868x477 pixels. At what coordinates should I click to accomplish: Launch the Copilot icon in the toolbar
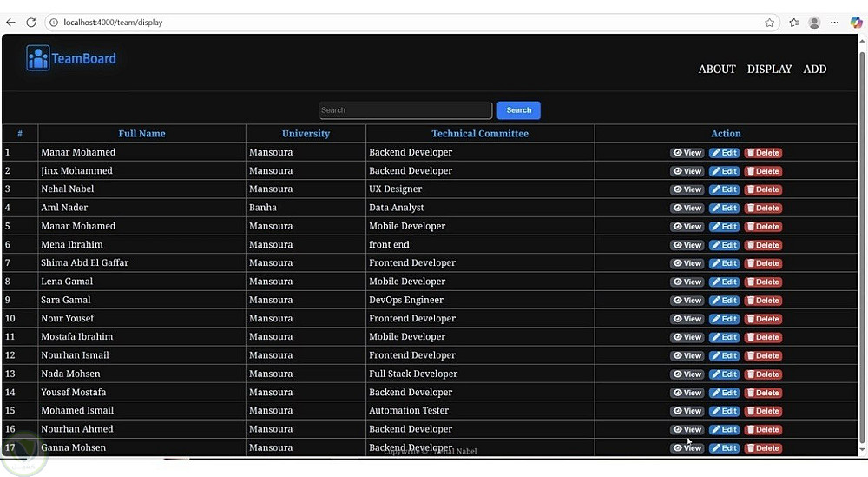tap(856, 23)
